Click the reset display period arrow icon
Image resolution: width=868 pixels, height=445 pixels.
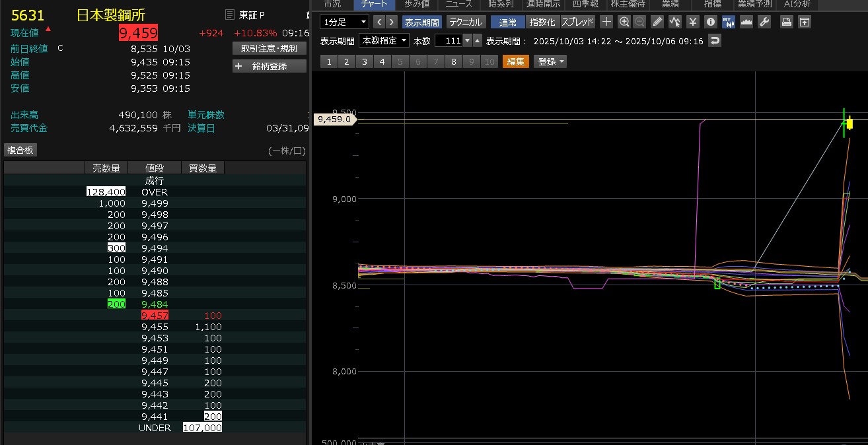pyautogui.click(x=714, y=41)
